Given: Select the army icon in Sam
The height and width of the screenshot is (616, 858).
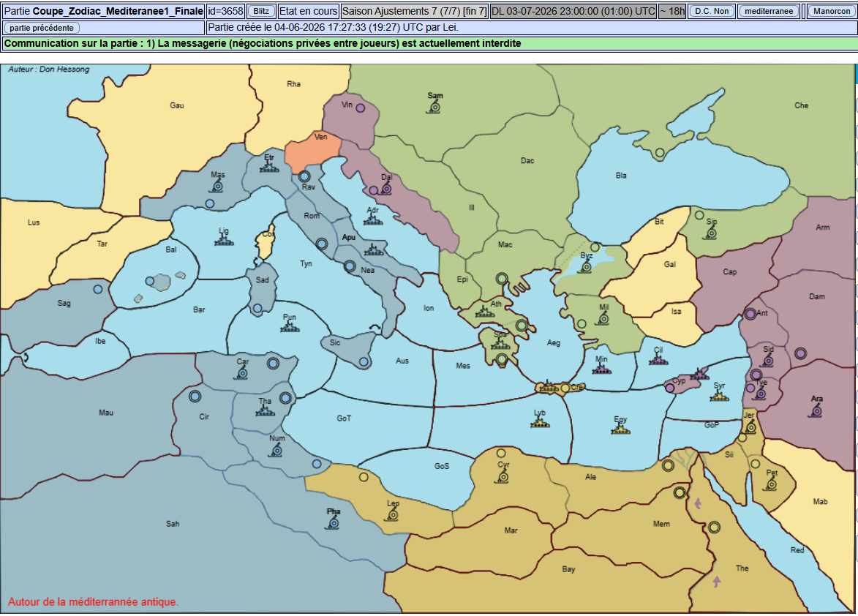Looking at the screenshot, I should click(x=434, y=108).
